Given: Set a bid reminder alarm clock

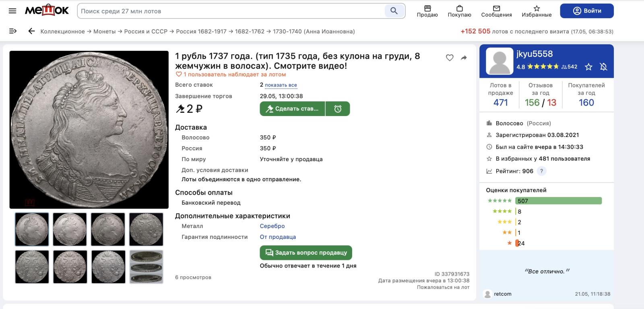Looking at the screenshot, I should pyautogui.click(x=338, y=109).
